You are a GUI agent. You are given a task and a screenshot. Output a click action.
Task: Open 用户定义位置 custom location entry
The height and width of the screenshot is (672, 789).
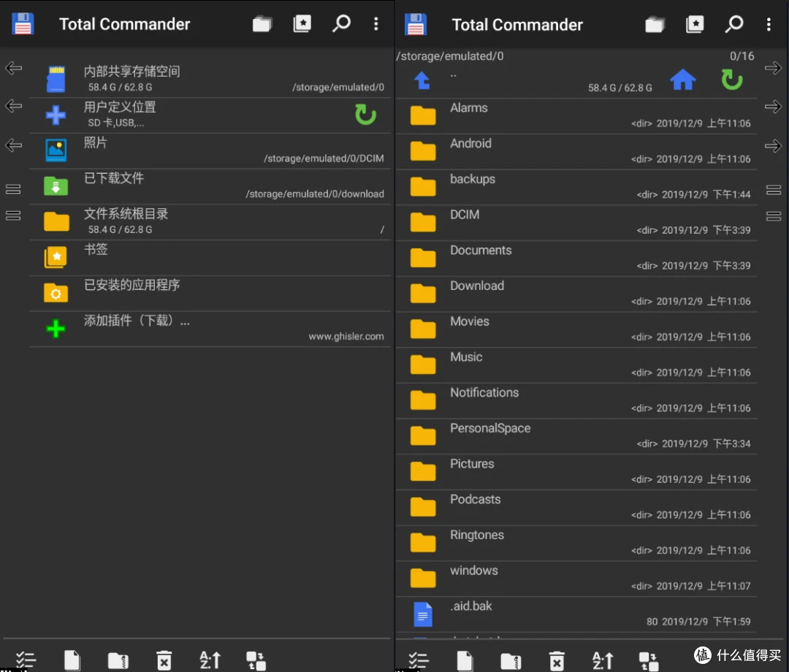(210, 115)
